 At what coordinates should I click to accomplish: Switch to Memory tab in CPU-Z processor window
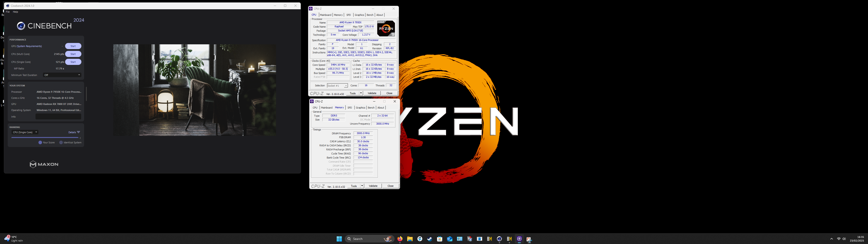pos(338,15)
